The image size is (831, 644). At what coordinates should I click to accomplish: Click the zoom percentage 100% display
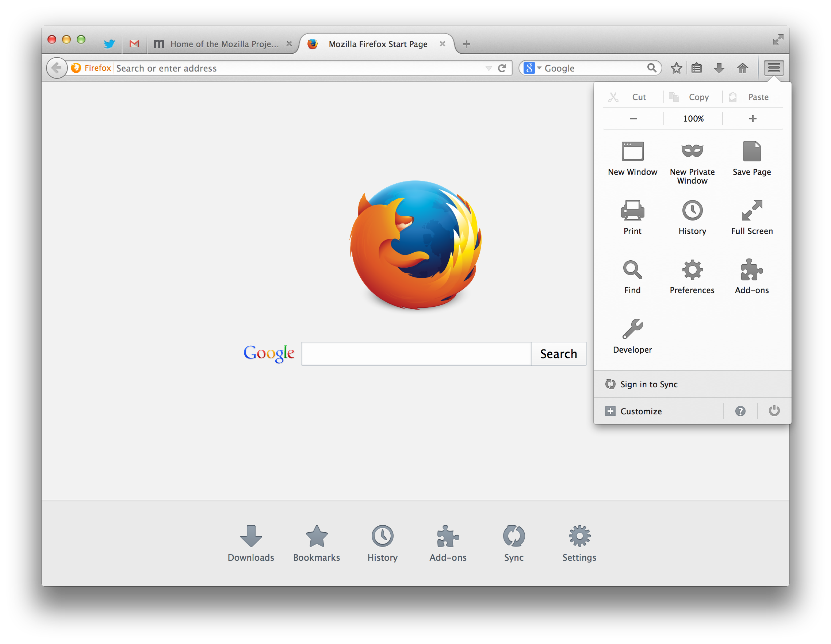pos(693,119)
